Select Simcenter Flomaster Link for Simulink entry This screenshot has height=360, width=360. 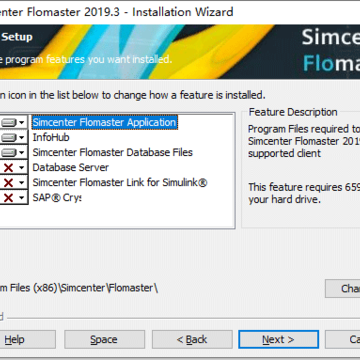point(120,182)
